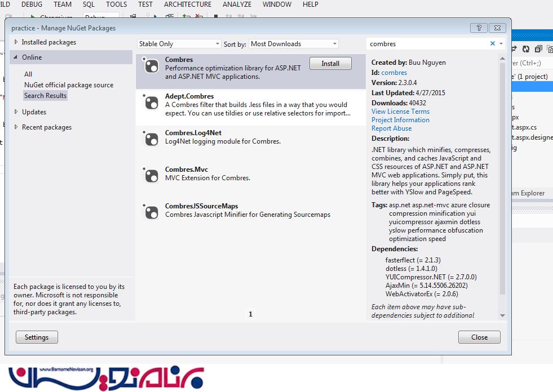This screenshot has width=553, height=392.
Task: Click the Solution Explorer collapse all icon
Action: [x=538, y=50]
